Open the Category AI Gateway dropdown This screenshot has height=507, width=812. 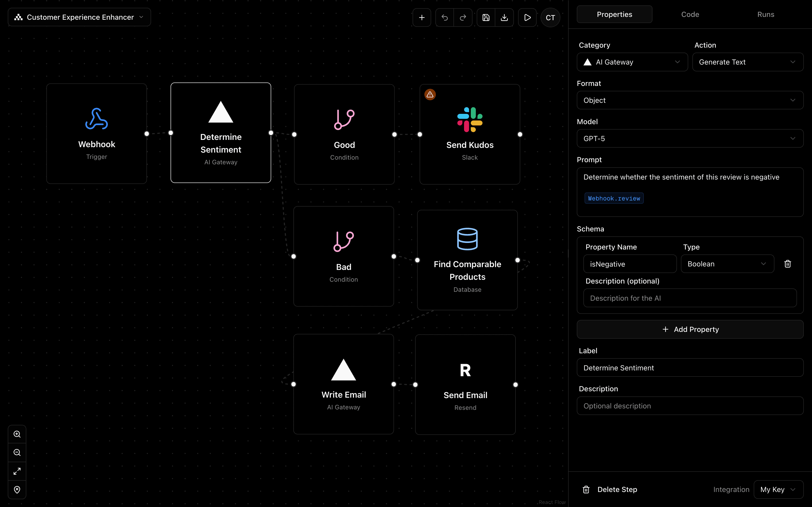(x=632, y=62)
